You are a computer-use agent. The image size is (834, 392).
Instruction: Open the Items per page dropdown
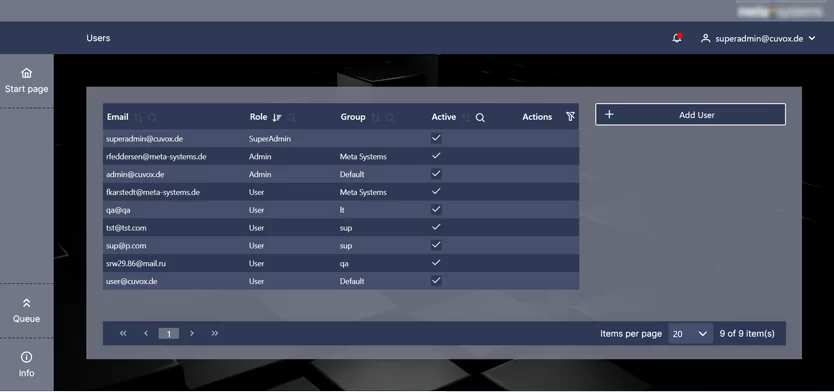690,334
